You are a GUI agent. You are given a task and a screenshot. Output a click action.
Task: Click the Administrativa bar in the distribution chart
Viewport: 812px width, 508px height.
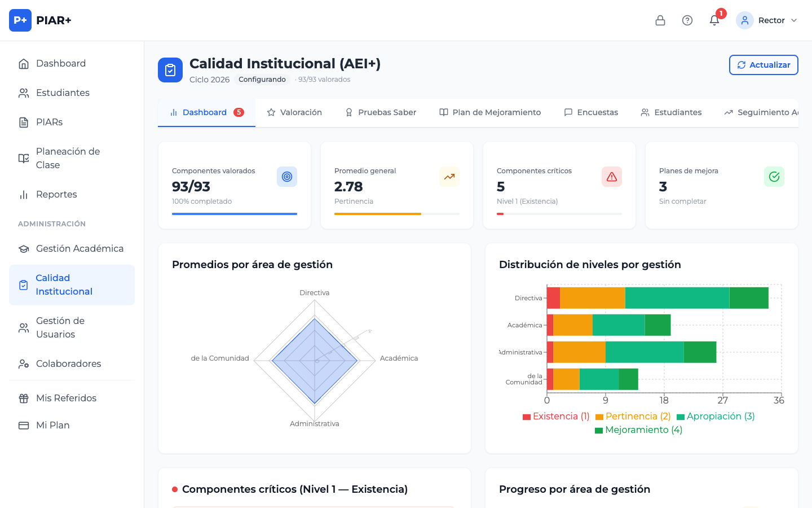point(632,352)
